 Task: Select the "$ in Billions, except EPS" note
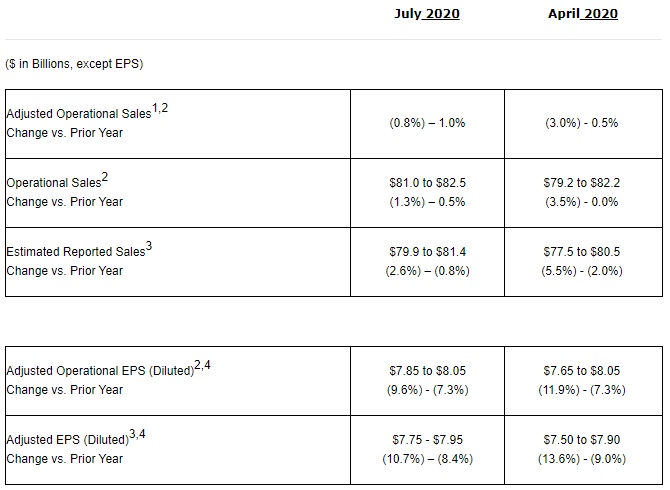click(75, 64)
